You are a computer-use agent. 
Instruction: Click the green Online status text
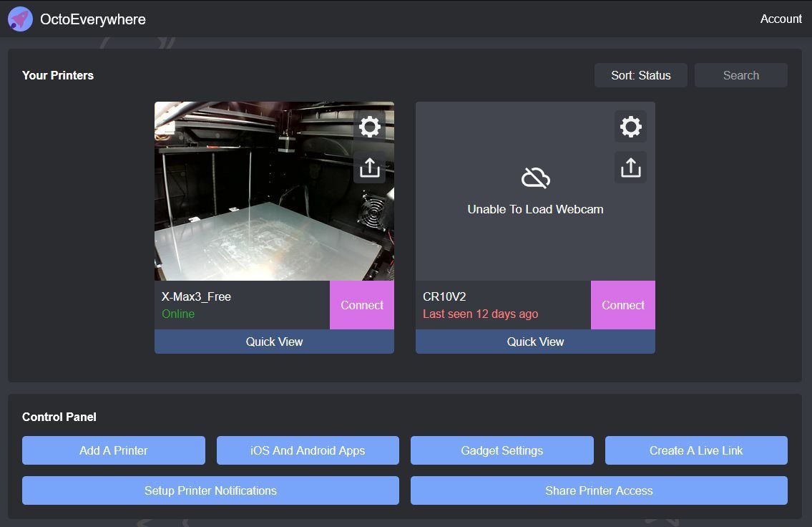tap(178, 314)
